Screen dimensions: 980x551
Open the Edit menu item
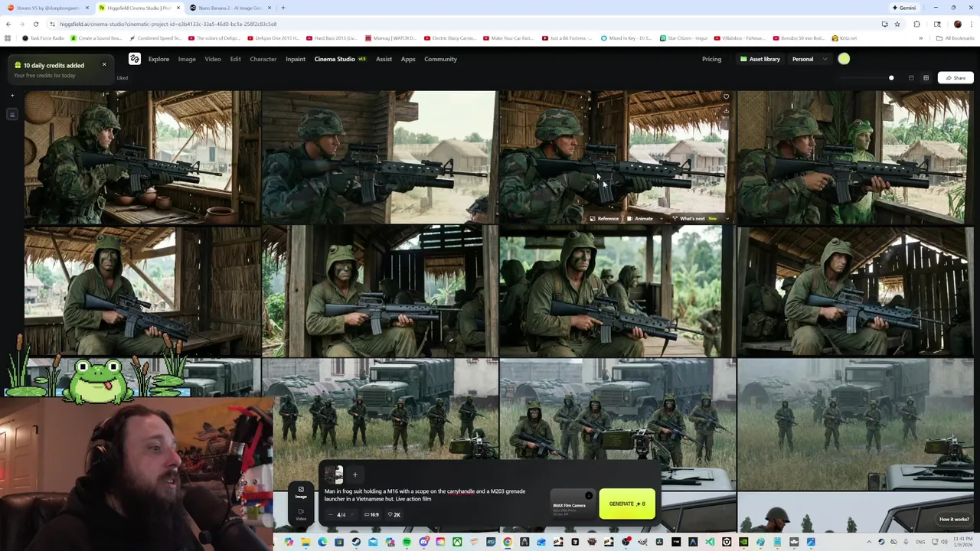pos(235,59)
